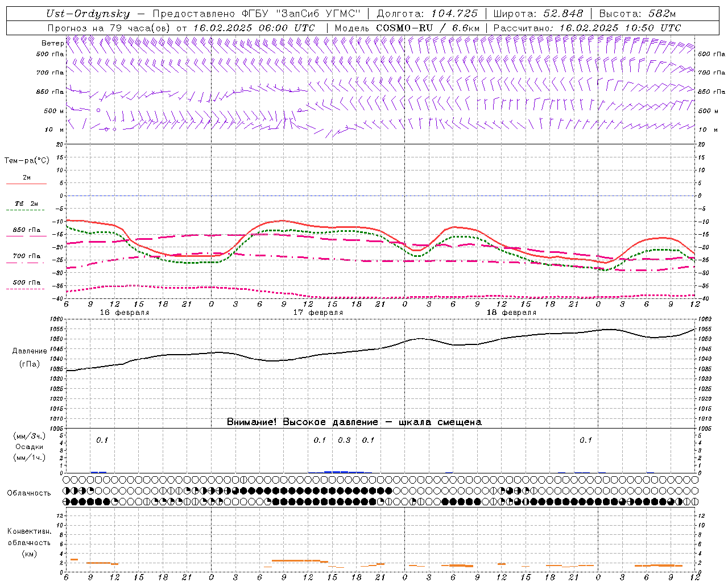This screenshot has height=582, width=728.
Task: Click the Давление pressure panel label
Action: (30, 351)
